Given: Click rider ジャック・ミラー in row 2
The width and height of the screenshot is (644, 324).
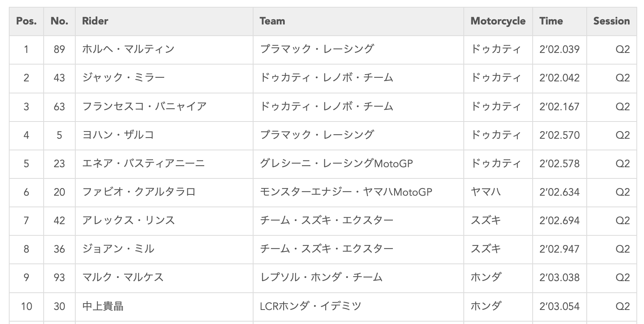Looking at the screenshot, I should [x=123, y=78].
